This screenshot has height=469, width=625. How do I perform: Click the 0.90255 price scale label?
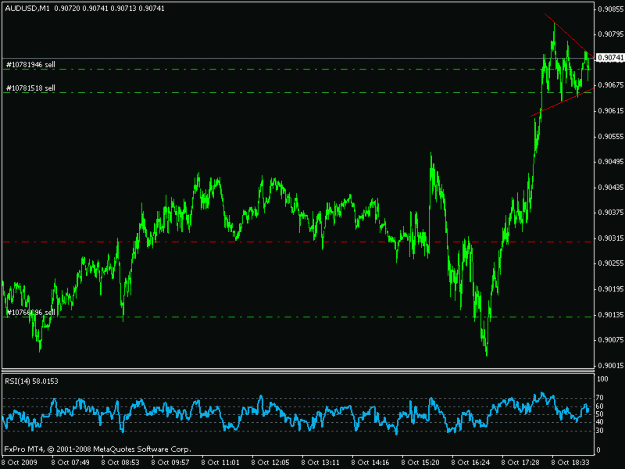[610, 264]
